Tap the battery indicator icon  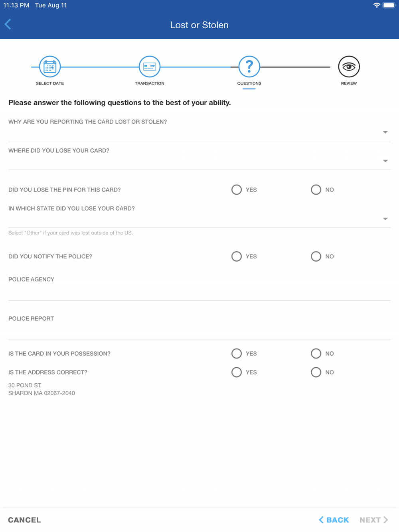[x=389, y=5]
